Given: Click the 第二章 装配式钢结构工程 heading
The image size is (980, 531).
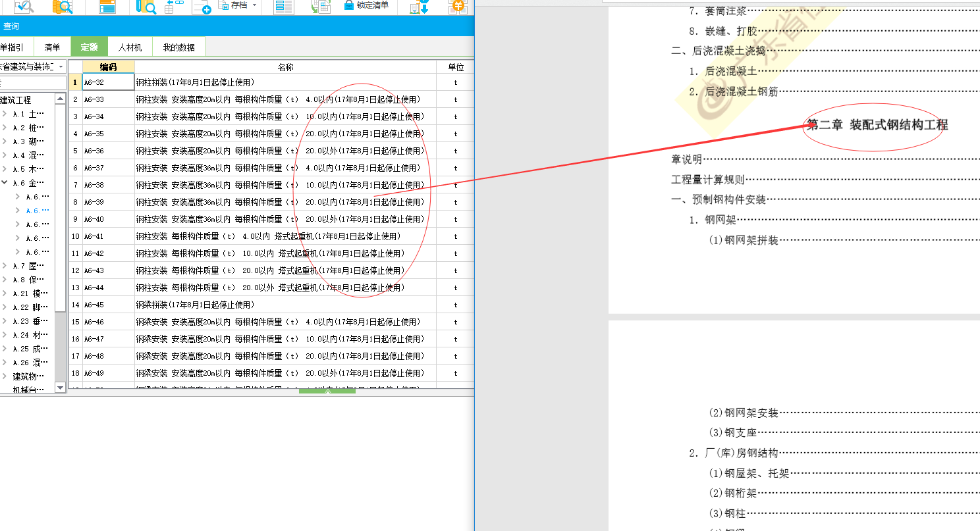Looking at the screenshot, I should point(877,124).
